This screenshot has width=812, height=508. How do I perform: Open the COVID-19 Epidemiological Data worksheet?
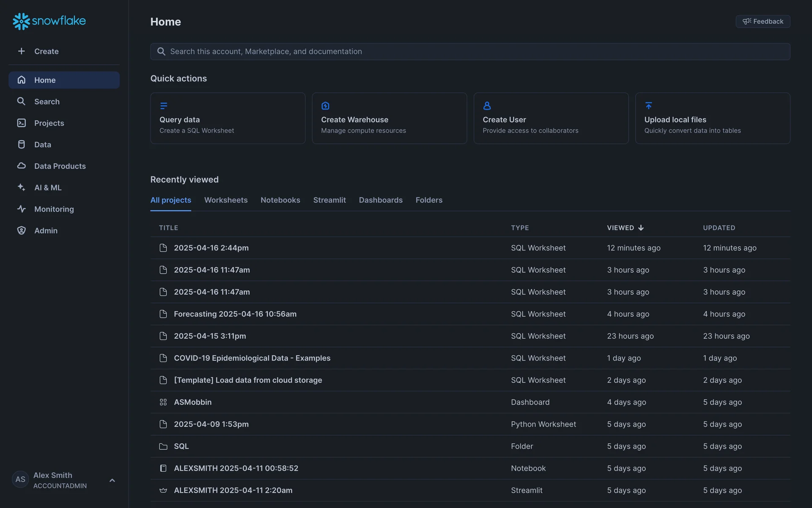click(x=252, y=358)
